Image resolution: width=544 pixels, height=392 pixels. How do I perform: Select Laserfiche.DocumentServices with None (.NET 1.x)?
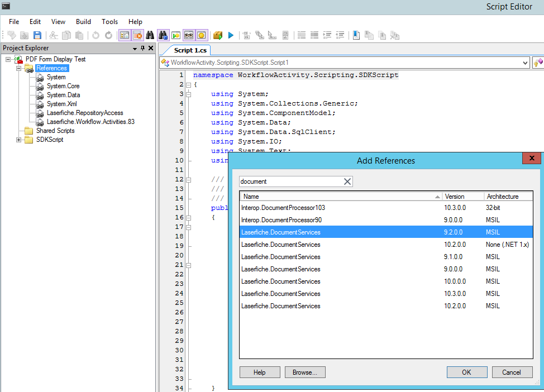tap(386, 245)
